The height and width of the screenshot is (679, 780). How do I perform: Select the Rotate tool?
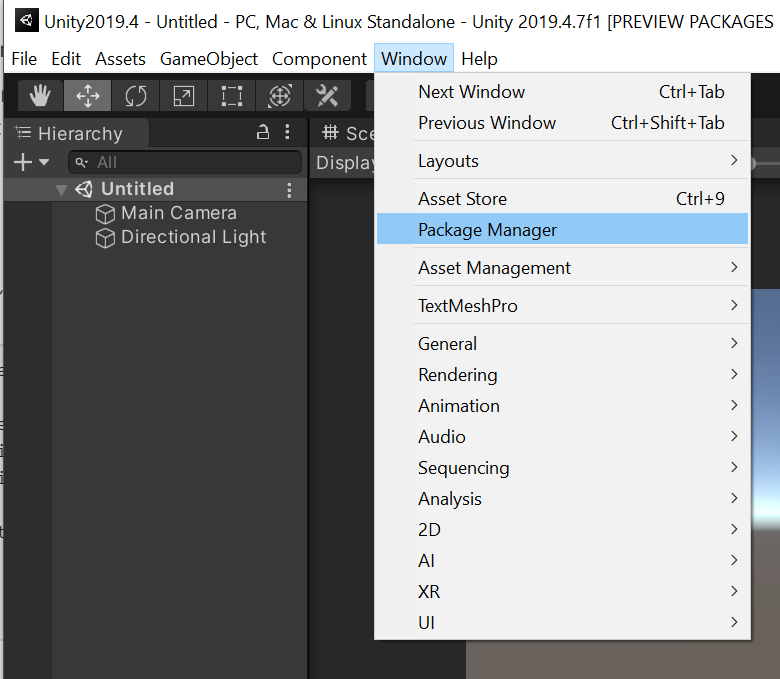(135, 96)
